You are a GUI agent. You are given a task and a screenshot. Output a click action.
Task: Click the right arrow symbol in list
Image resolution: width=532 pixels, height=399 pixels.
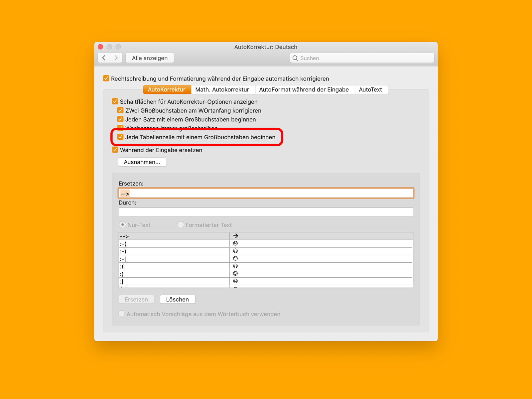[x=236, y=236]
